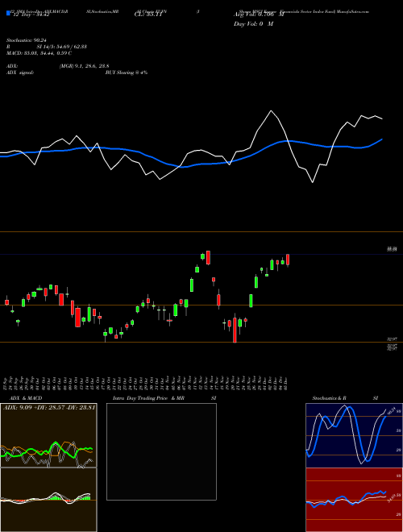Open the empty intraday trading price panel
Viewport: 403px width, 532px height.
coord(161,451)
